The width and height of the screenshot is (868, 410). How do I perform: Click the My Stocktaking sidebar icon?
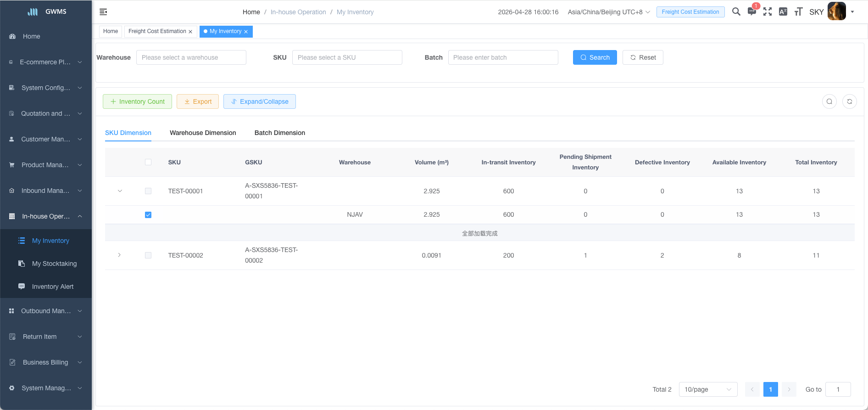click(22, 264)
